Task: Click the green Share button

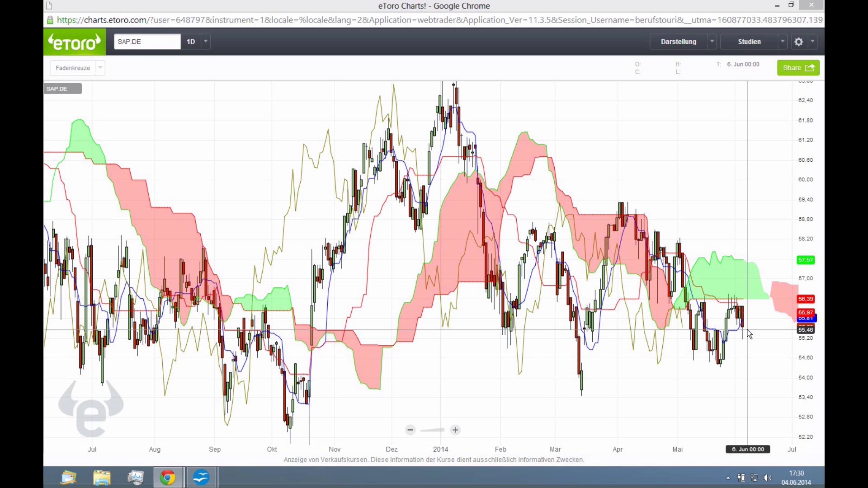Action: 798,68
